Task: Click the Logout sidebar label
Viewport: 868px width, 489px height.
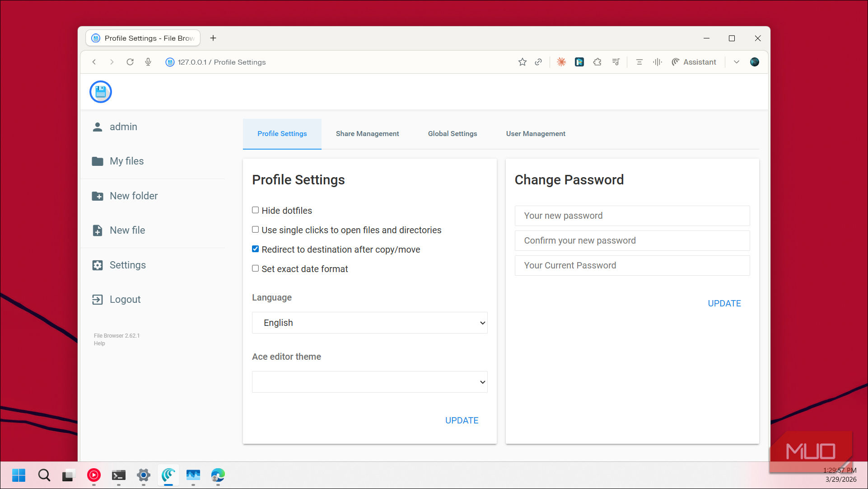Action: 125,300
